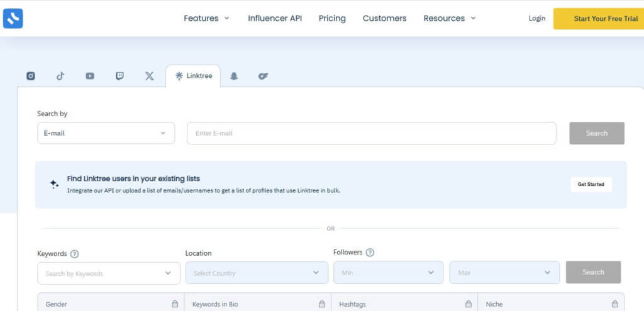The height and width of the screenshot is (311, 644).
Task: Open the Customers page
Action: (x=384, y=18)
